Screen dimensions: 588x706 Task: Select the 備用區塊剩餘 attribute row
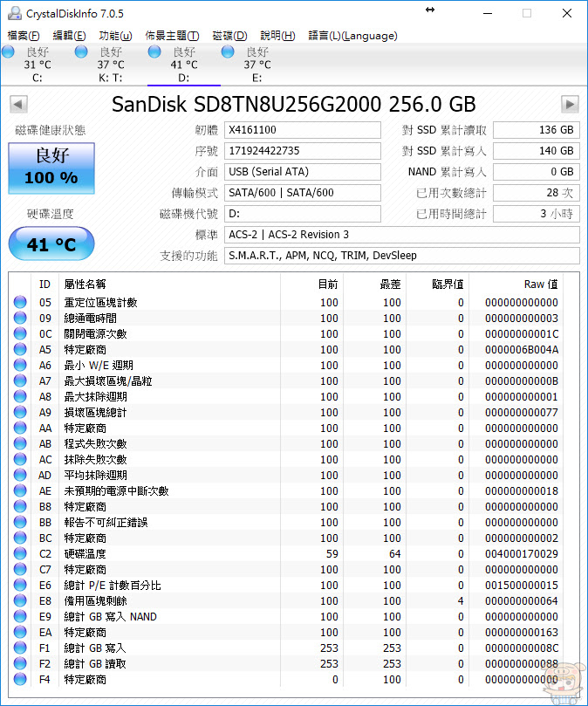coord(287,600)
